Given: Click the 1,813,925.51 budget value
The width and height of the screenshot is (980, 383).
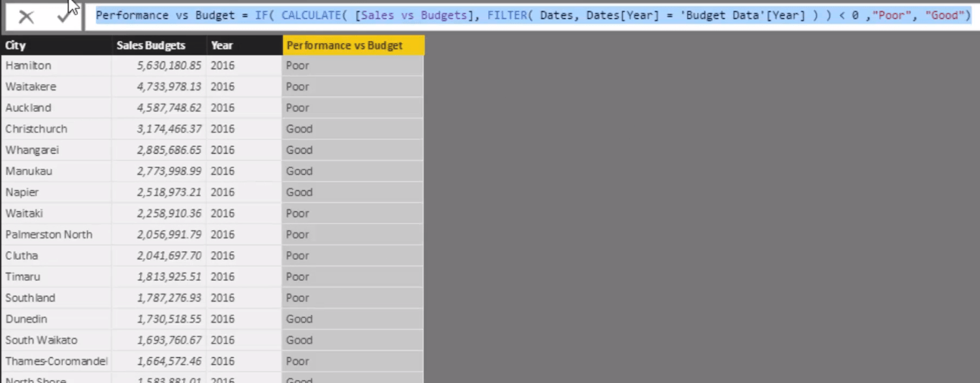Looking at the screenshot, I should (x=170, y=277).
